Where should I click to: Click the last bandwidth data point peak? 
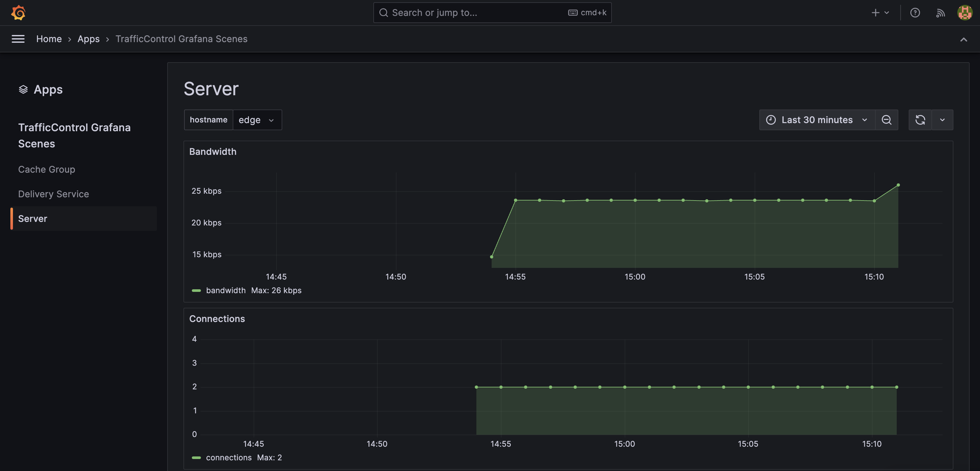coord(898,185)
